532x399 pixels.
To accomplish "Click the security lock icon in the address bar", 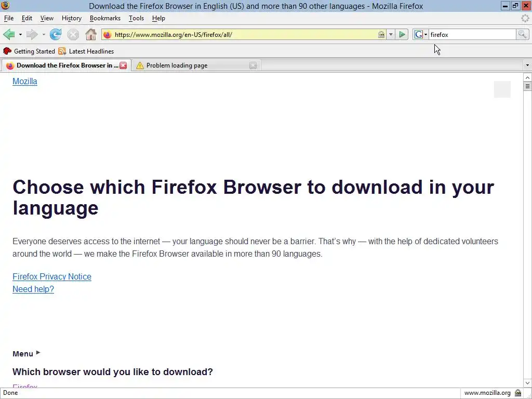I will tap(381, 35).
